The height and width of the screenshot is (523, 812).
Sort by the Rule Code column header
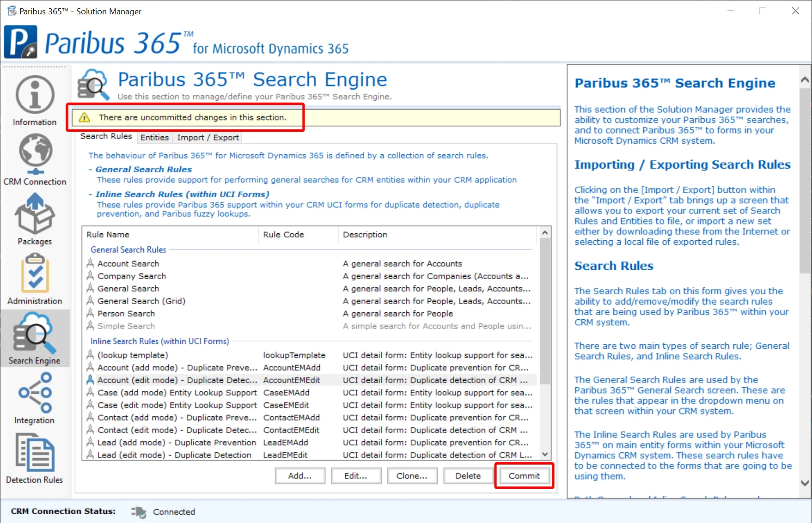(x=299, y=235)
